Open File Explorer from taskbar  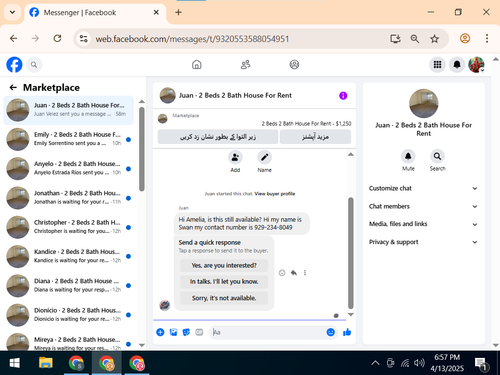[46, 363]
